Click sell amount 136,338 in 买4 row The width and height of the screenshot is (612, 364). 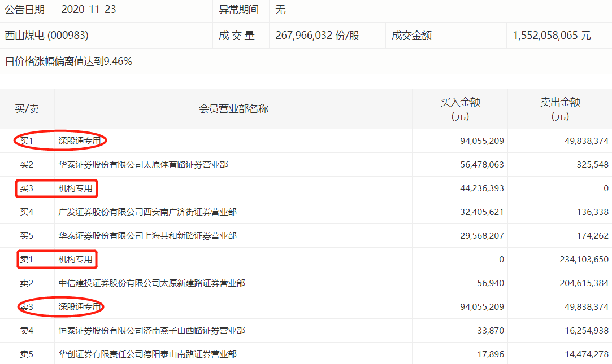(x=593, y=212)
